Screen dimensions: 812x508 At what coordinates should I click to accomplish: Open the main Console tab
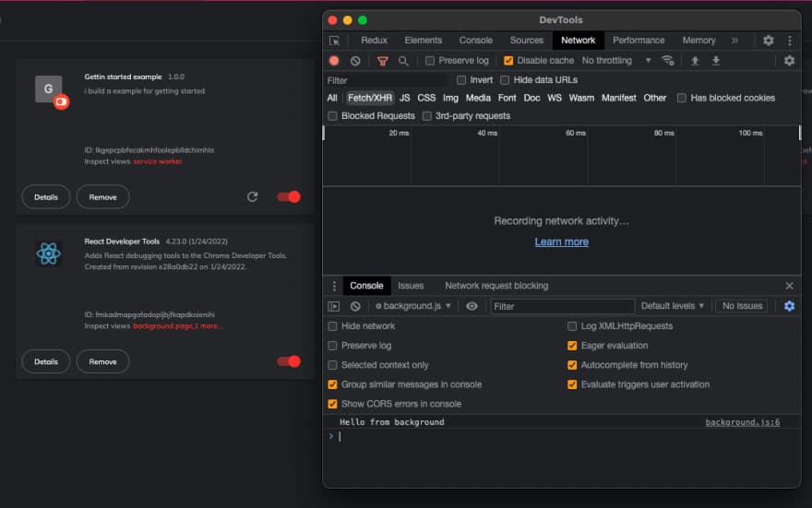tap(475, 41)
